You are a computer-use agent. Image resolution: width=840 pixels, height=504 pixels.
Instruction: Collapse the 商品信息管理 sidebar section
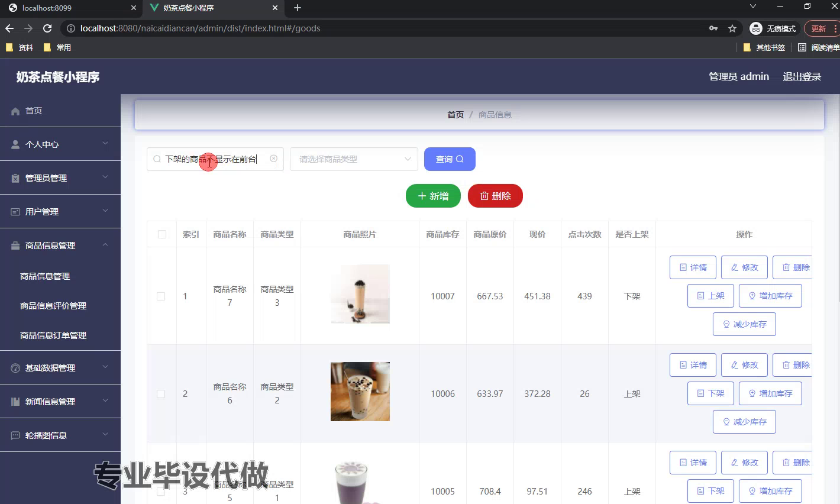click(60, 245)
